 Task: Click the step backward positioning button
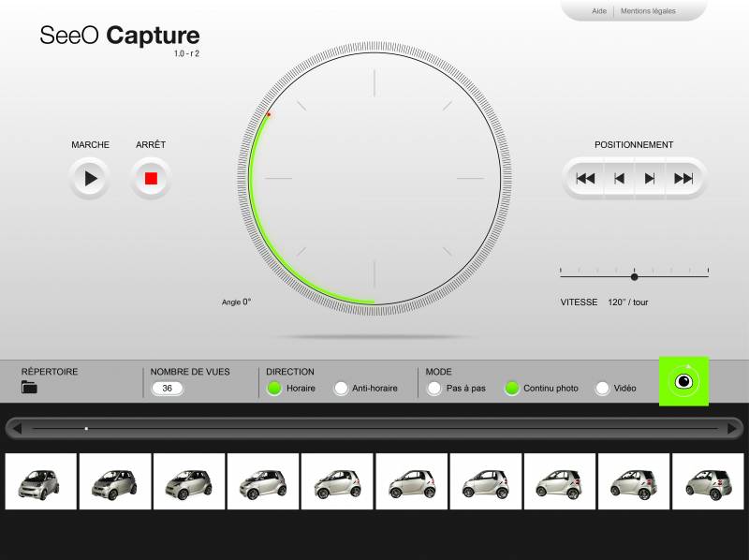[619, 178]
